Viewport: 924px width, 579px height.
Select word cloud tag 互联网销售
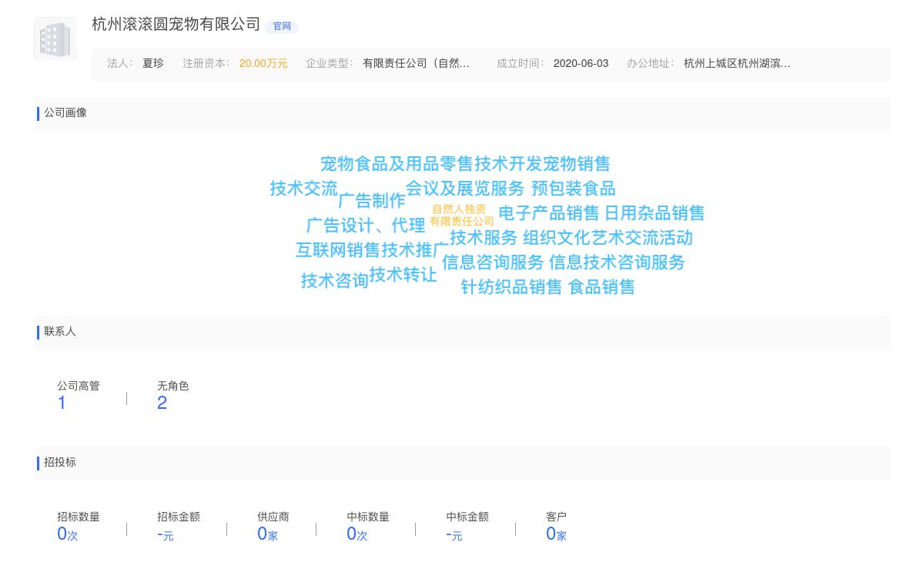click(338, 250)
